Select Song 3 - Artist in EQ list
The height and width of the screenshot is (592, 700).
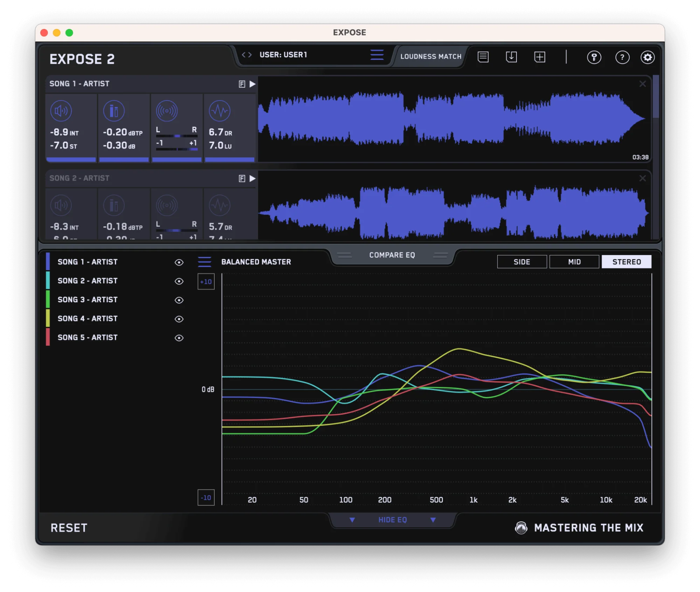tap(88, 300)
